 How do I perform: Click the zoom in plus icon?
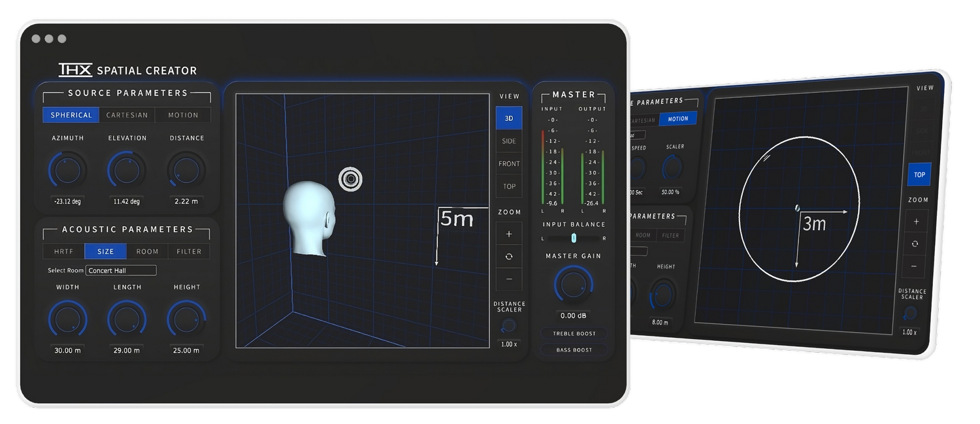tap(509, 233)
